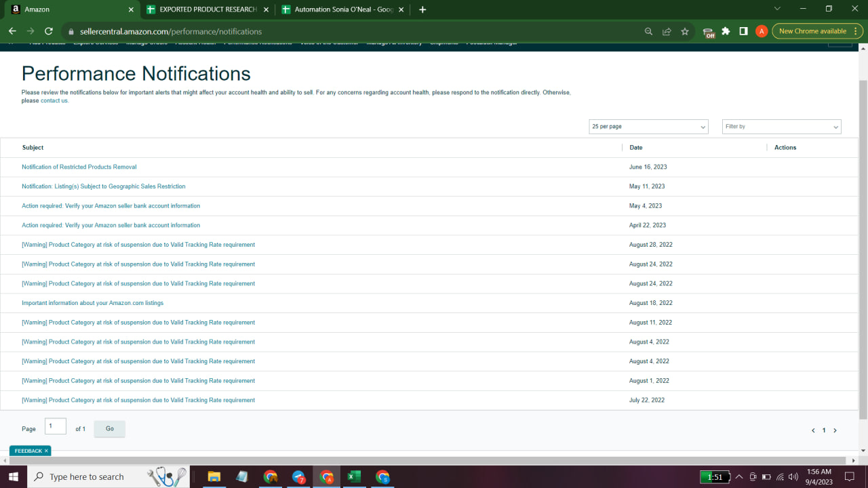Share this page via the share icon
868x488 pixels.
point(667,31)
